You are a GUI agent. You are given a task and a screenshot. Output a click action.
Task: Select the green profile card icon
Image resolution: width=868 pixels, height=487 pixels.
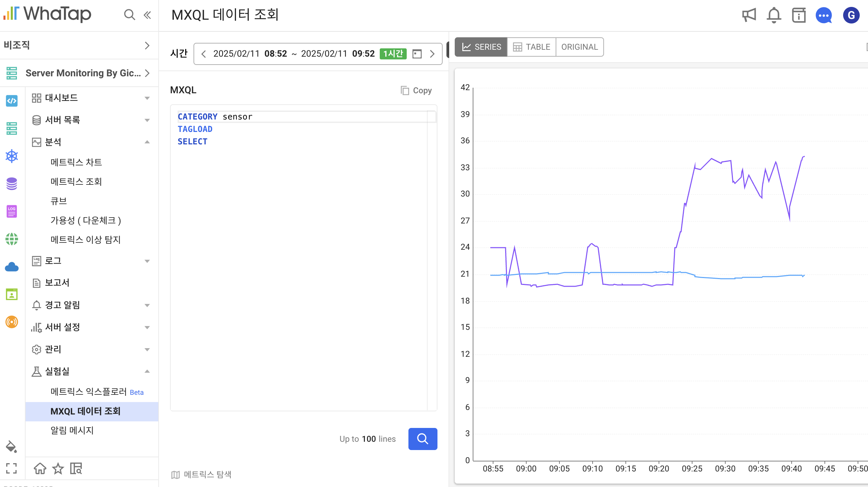pyautogui.click(x=12, y=294)
